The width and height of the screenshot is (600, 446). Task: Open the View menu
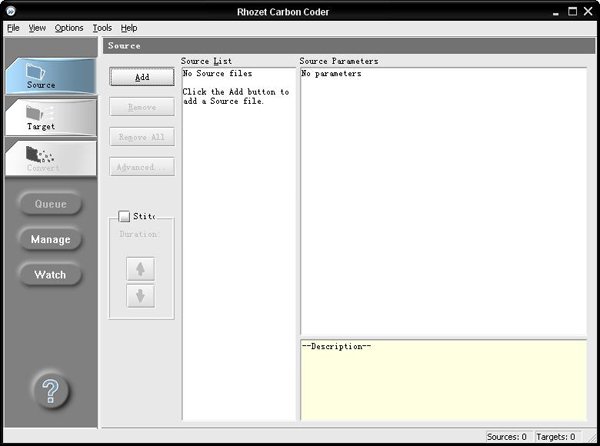(38, 28)
